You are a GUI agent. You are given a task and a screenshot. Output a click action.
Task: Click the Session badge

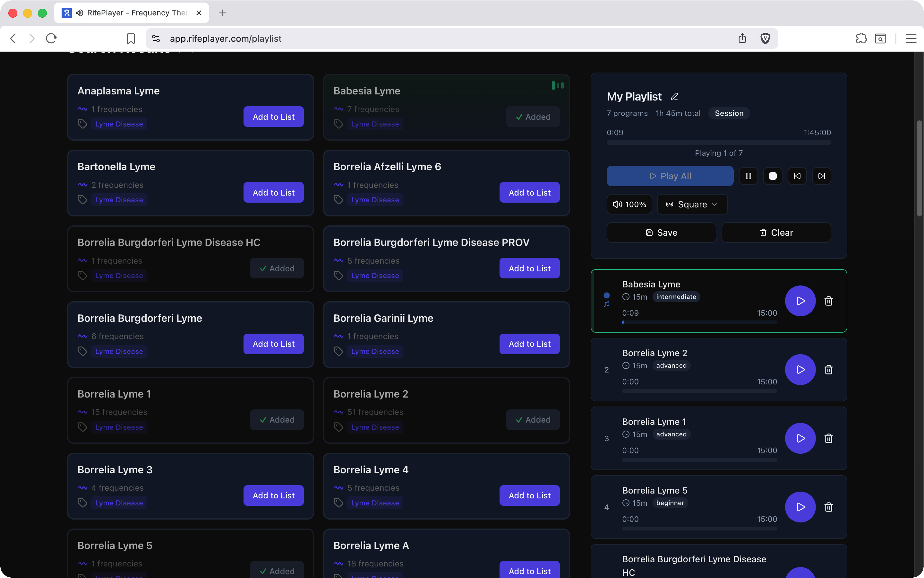click(729, 113)
